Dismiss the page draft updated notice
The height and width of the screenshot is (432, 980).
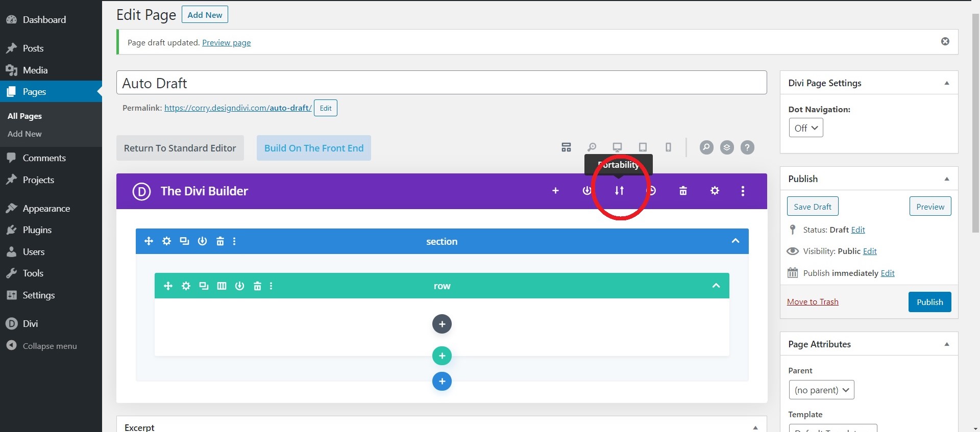945,41
